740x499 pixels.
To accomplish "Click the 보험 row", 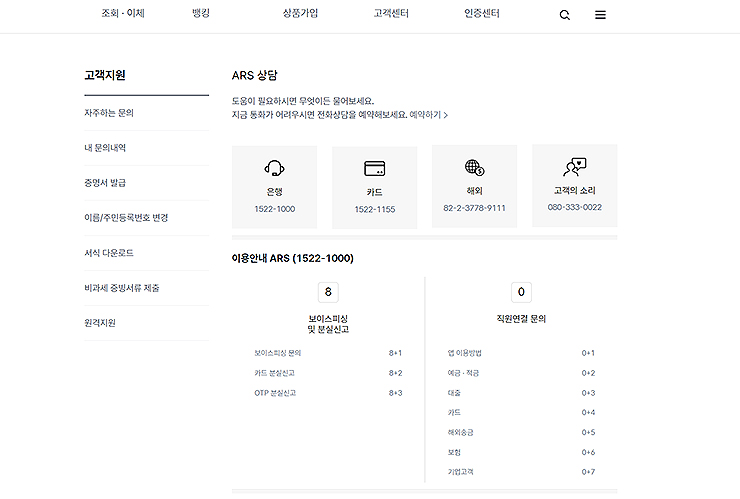I will 521,452.
